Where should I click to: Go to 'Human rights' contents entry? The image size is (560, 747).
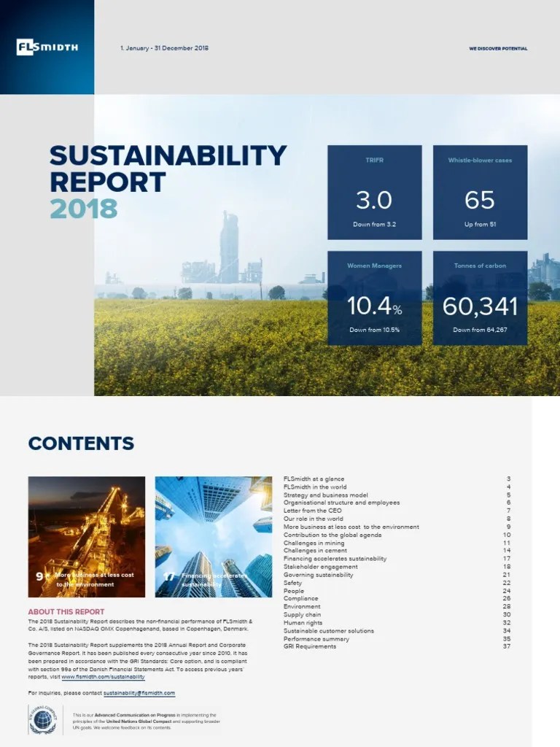[303, 623]
